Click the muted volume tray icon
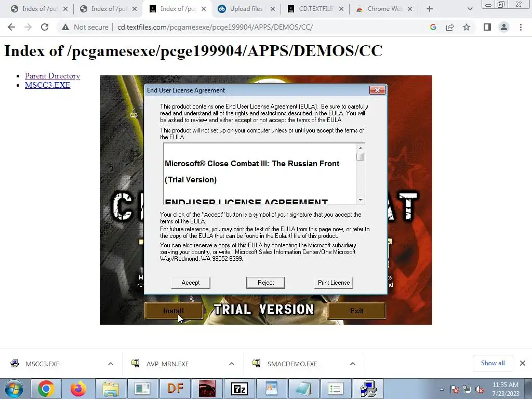Viewport: 532px width, 399px height. point(480,389)
